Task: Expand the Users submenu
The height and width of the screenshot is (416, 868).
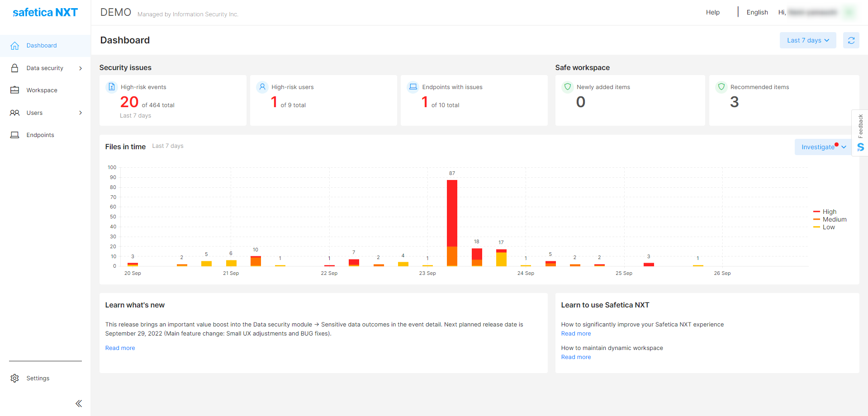Action: pos(81,113)
